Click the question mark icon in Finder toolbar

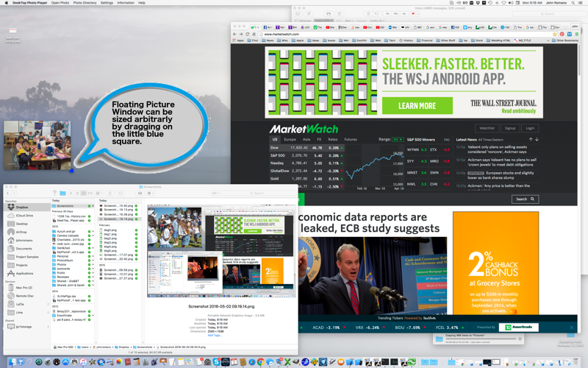tap(54, 193)
